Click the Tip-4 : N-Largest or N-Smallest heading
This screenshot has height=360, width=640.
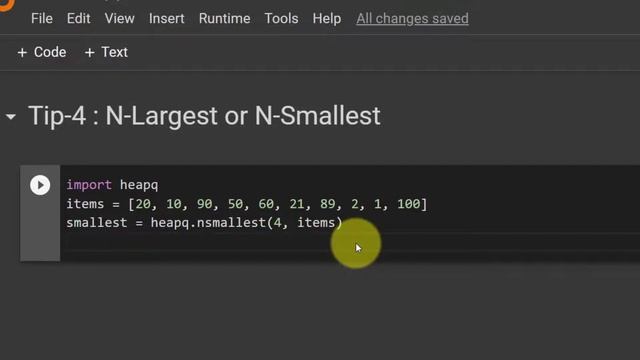[x=204, y=116]
